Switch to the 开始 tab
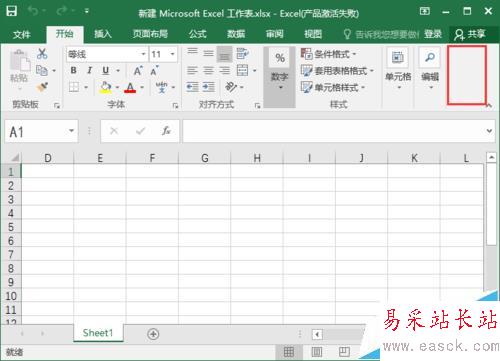The image size is (500, 361). click(x=65, y=34)
